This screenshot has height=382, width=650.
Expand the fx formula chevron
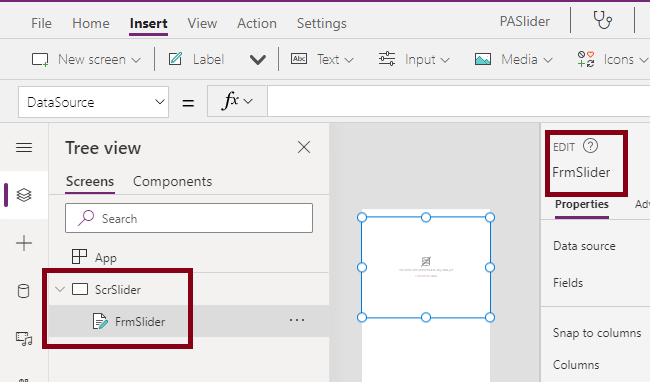248,102
